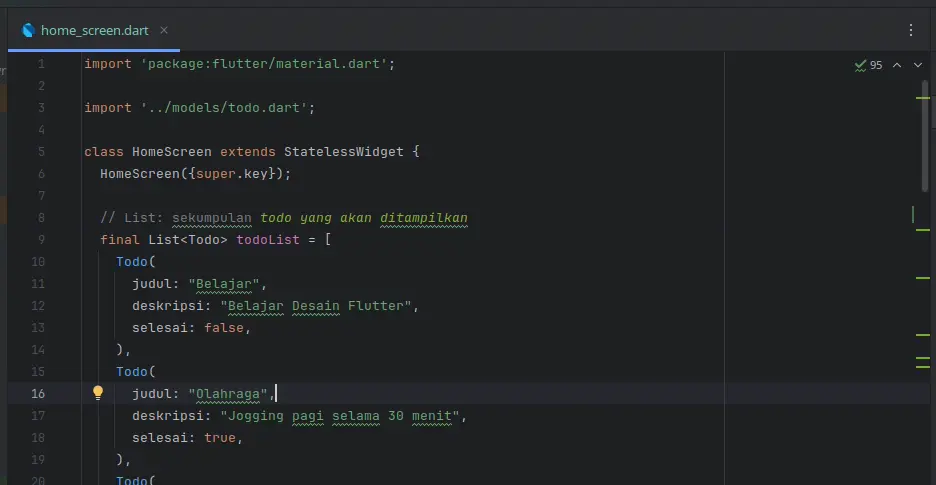Click line number 12 in the gutter
Image resolution: width=936 pixels, height=485 pixels.
click(38, 306)
